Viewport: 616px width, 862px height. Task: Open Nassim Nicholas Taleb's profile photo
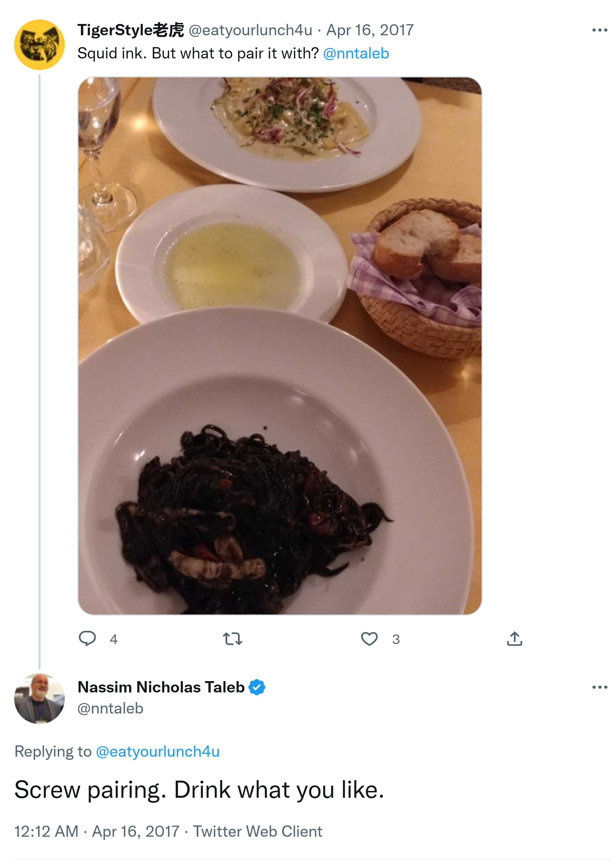click(39, 698)
